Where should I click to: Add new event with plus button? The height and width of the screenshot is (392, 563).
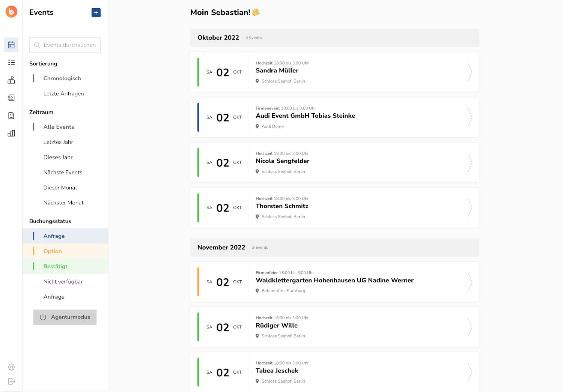[x=96, y=13]
